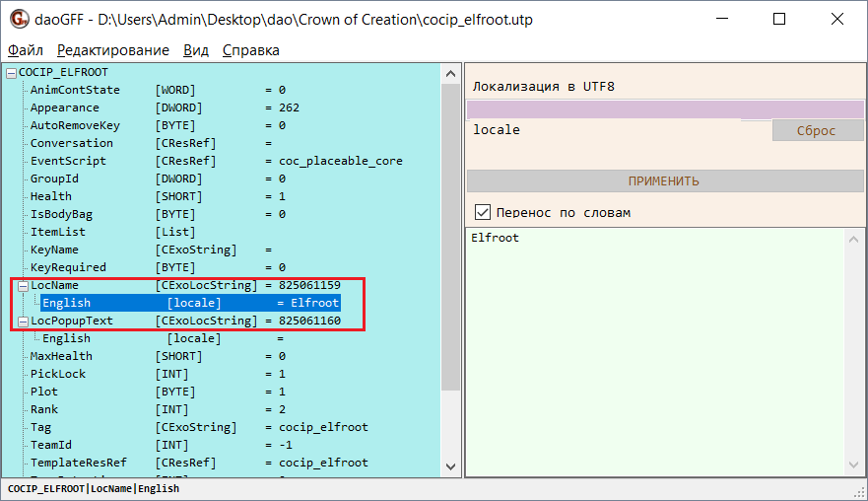Select the Tag row

click(x=199, y=427)
